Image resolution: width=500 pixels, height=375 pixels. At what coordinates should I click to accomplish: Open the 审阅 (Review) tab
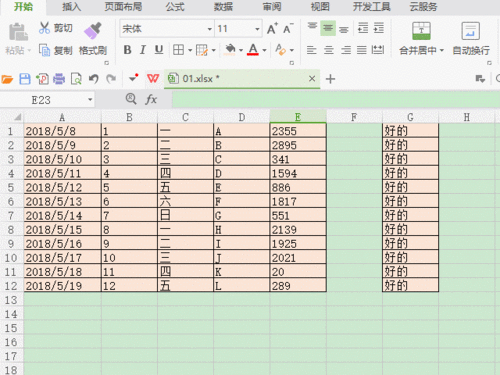pos(272,7)
